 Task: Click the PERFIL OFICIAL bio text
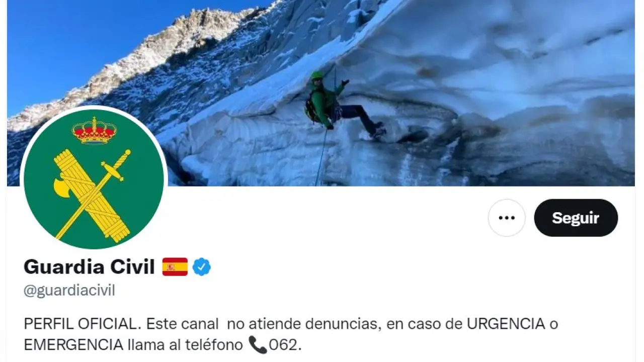(79, 324)
